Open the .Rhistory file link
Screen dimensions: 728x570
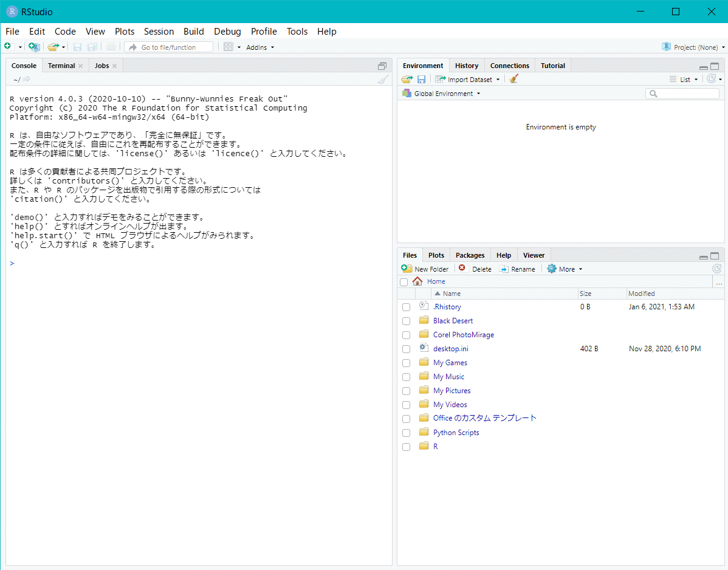coord(447,307)
